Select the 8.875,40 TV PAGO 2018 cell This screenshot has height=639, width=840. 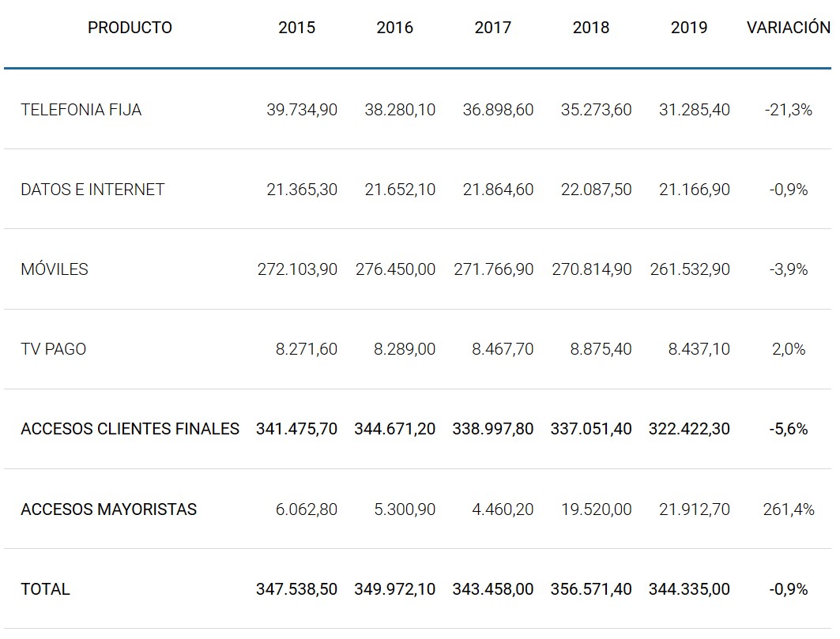click(x=601, y=349)
